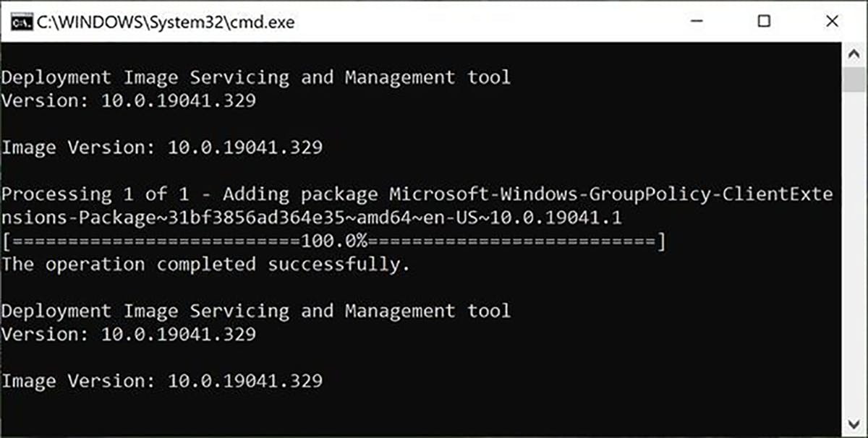Click the Microsoft-Windows-GroupPolicy-ClientExte package name
The width and height of the screenshot is (868, 438).
pos(610,194)
